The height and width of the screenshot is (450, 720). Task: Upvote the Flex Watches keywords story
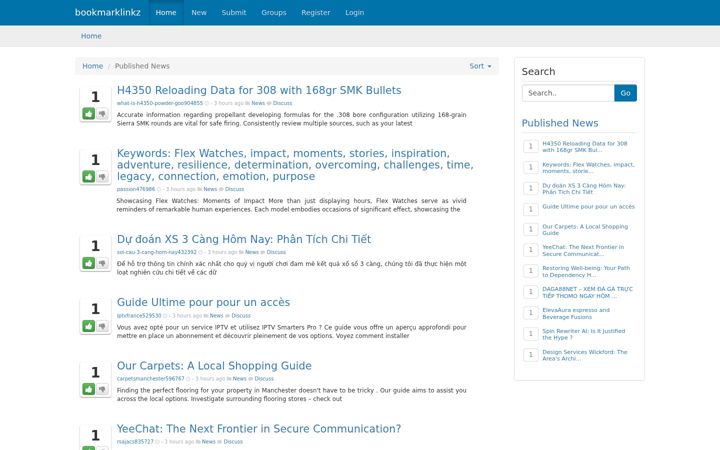(x=89, y=176)
